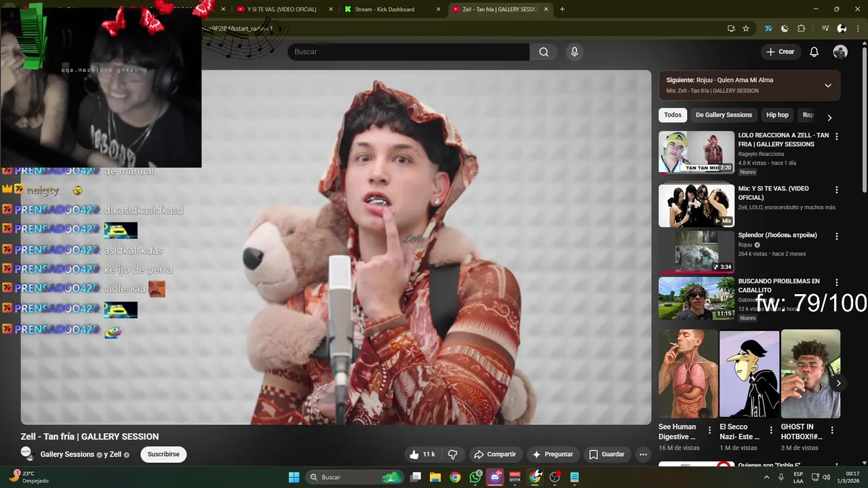868x488 pixels.
Task: Open the 7TV extension icon
Action: (x=768, y=28)
